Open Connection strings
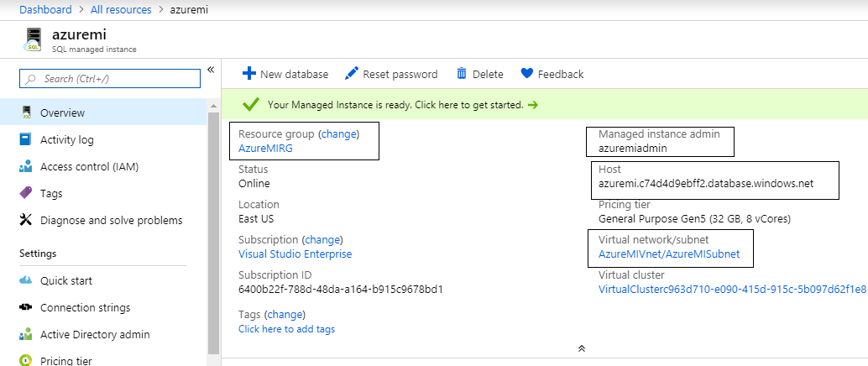The height and width of the screenshot is (366, 868). [86, 307]
